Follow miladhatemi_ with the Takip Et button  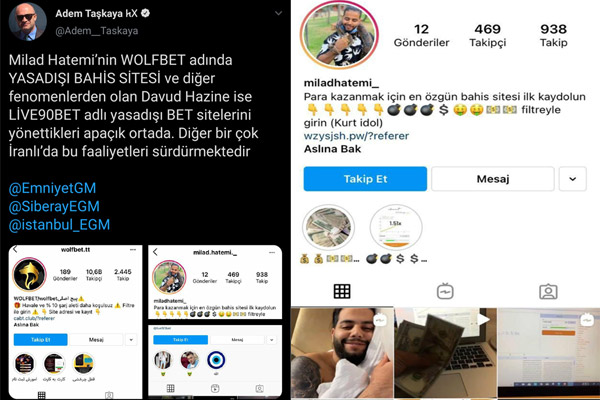coord(365,179)
